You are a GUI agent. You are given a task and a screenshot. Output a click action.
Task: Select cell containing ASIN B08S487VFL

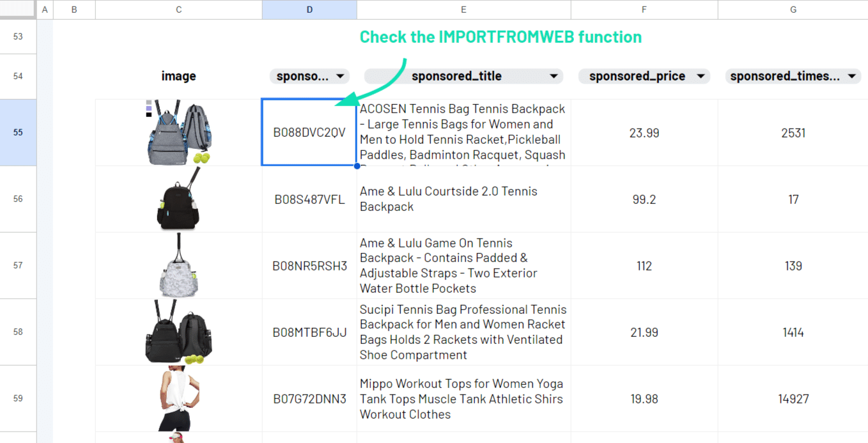click(x=309, y=199)
